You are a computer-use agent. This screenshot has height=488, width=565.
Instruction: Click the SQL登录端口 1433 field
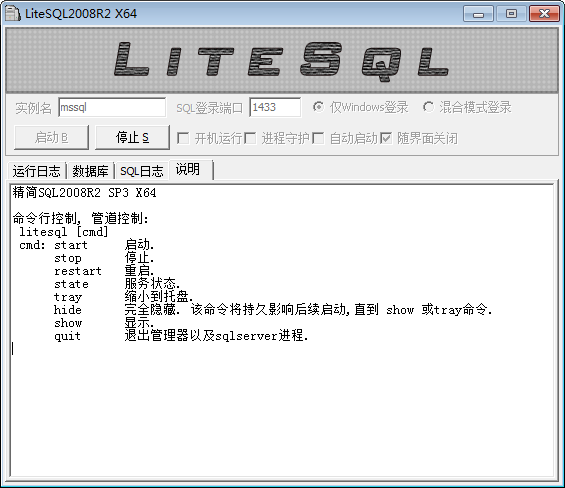click(x=275, y=107)
